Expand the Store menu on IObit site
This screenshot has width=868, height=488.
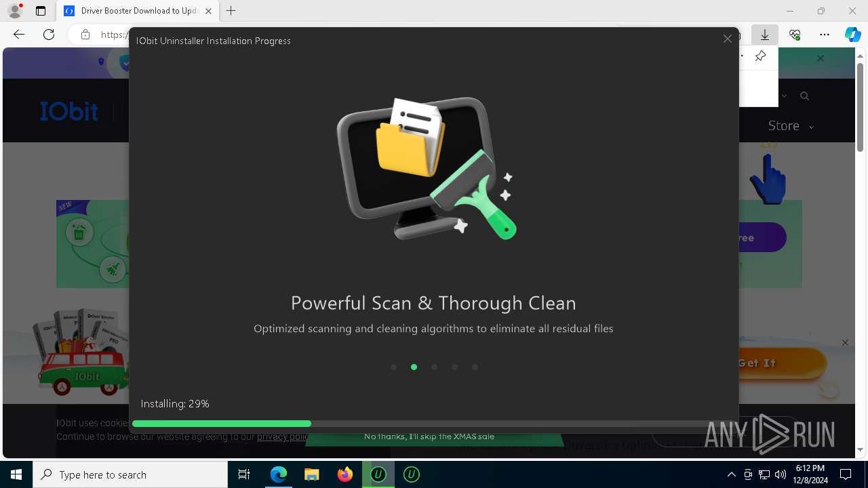790,126
